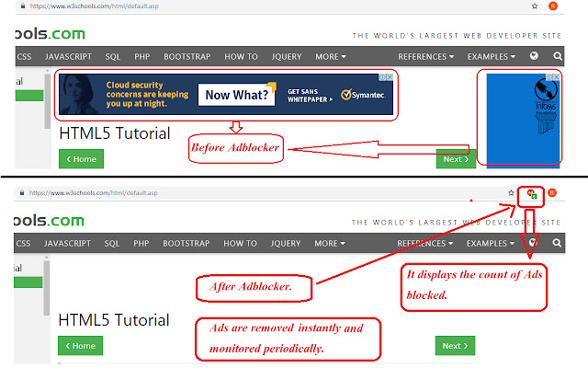Click 'HTML5 Tutorial' heading in bottom screenshot

point(114,320)
